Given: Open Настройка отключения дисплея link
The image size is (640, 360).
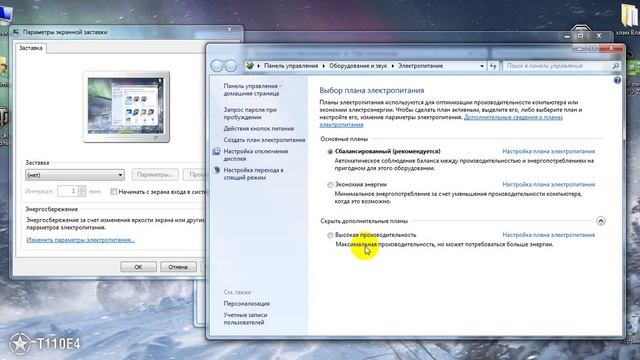Looking at the screenshot, I should 256,155.
